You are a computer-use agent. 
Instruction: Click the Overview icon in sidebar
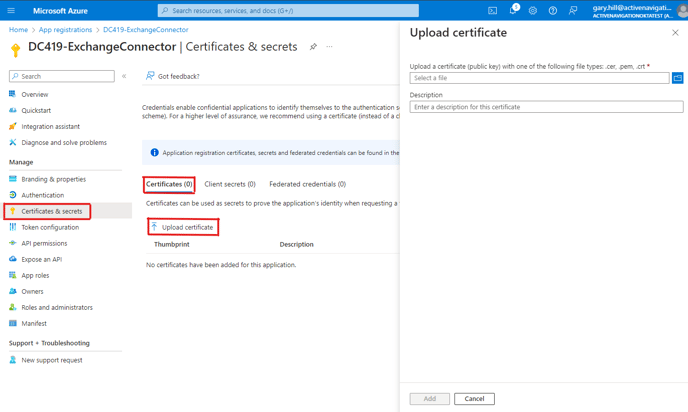13,94
